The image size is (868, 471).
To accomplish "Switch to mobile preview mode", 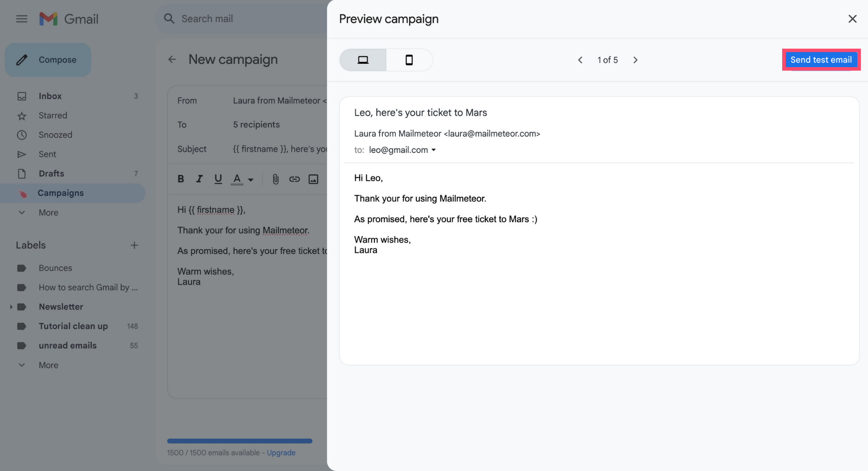I will click(409, 60).
